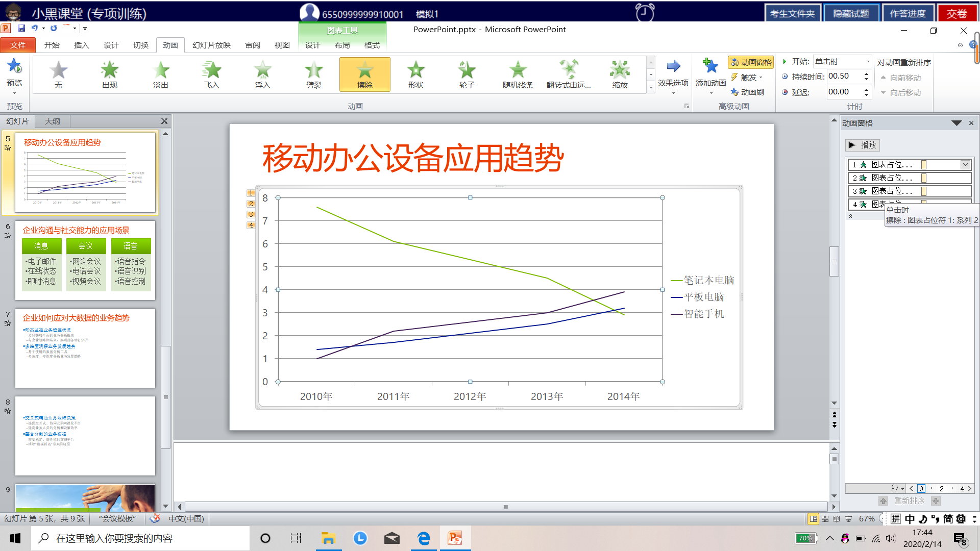Image resolution: width=980 pixels, height=551 pixels.
Task: Open the 幻灯片放映 Slide Show tab
Action: click(211, 45)
